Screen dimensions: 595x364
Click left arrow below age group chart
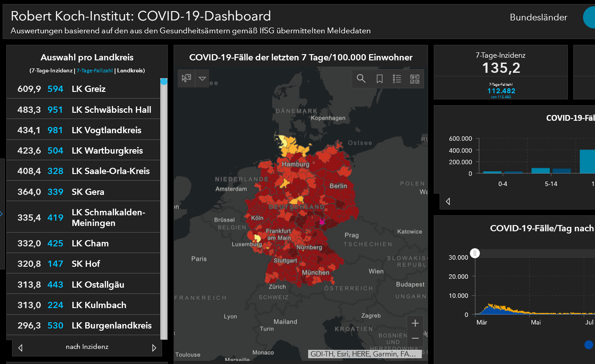pyautogui.click(x=448, y=202)
